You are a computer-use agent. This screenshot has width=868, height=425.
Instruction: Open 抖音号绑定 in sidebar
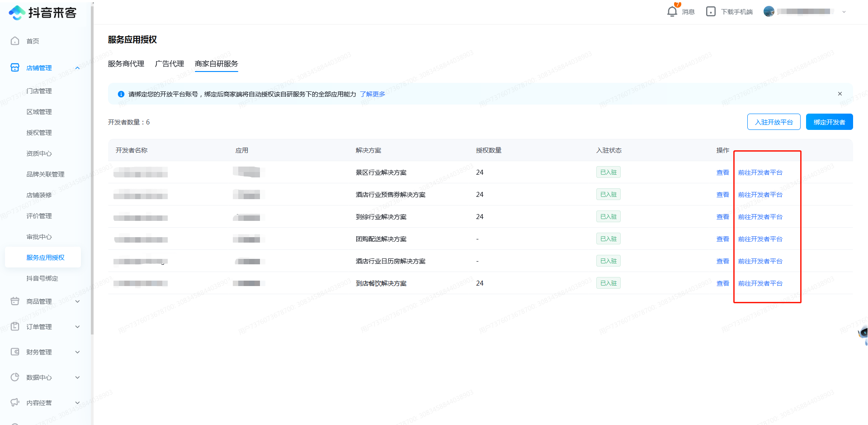pos(42,278)
